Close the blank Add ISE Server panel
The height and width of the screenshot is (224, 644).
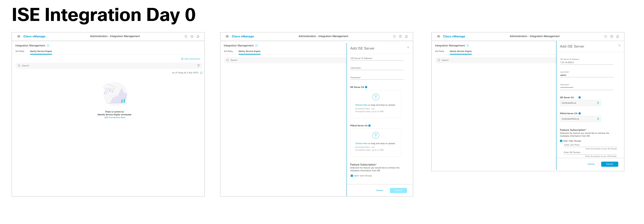coord(408,48)
